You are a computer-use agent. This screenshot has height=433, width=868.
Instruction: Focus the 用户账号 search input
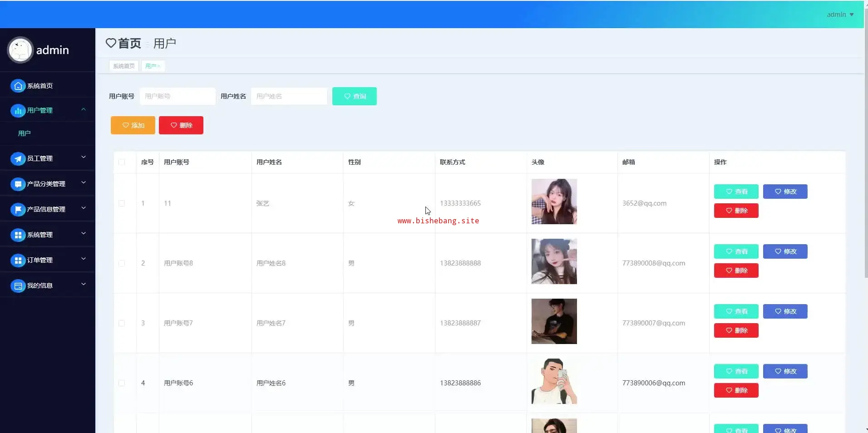(x=178, y=96)
